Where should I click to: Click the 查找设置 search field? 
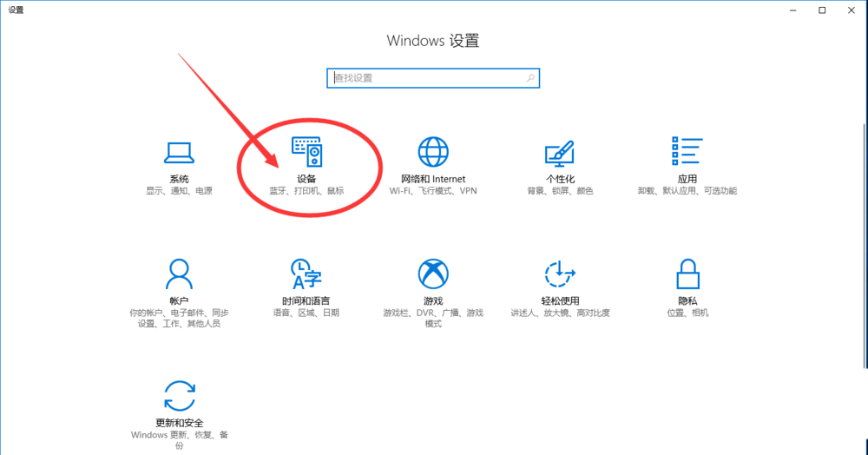click(x=433, y=78)
